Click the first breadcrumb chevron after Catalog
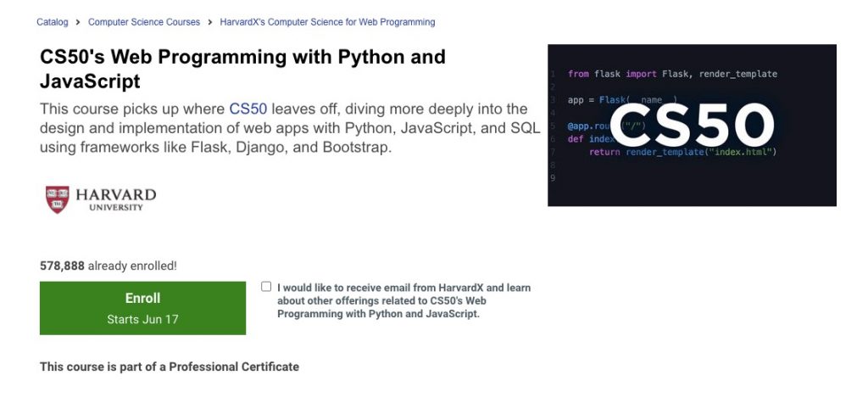Image resolution: width=868 pixels, height=403 pixels. [78, 22]
